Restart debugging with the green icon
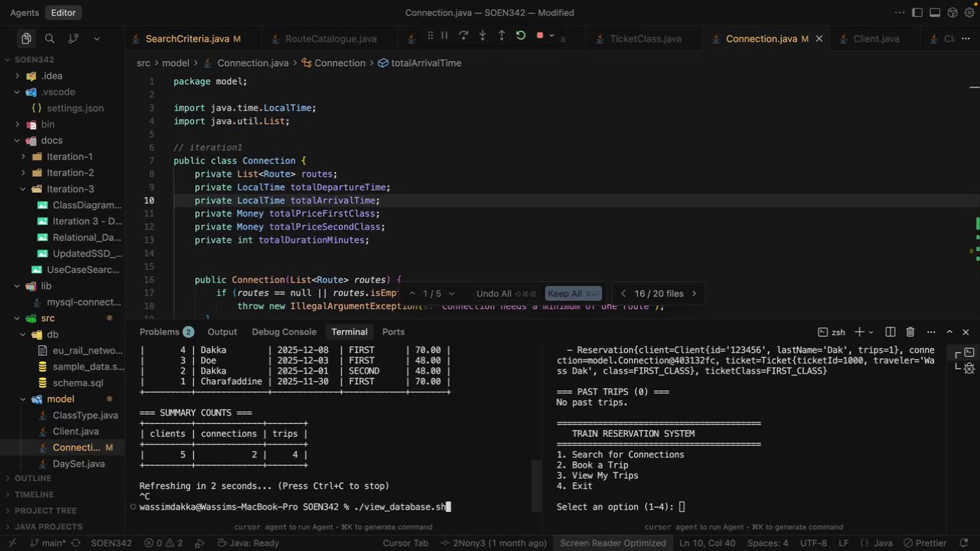The image size is (980, 551). coord(521,35)
